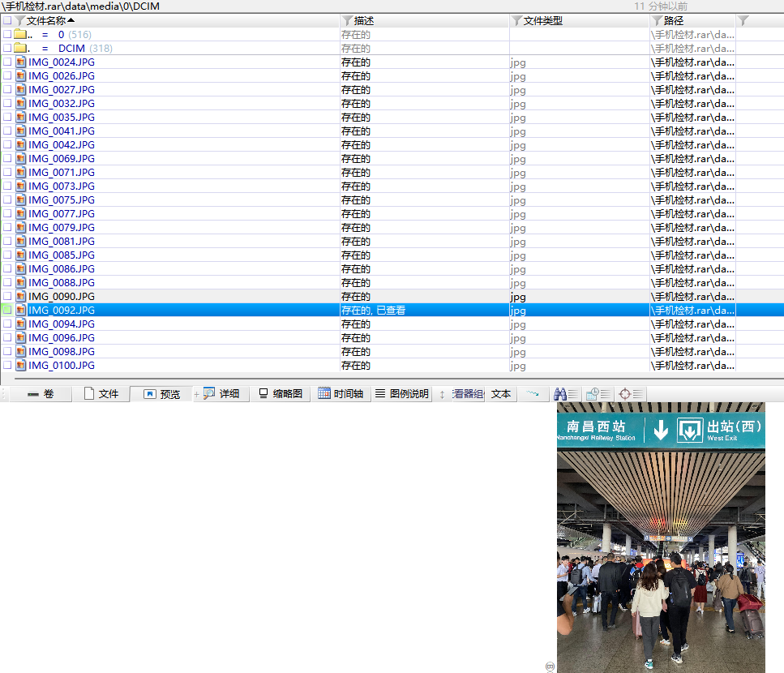This screenshot has height=673, width=784.
Task: Tick the checkbox for IMG_0069.JPG
Action: (x=7, y=158)
